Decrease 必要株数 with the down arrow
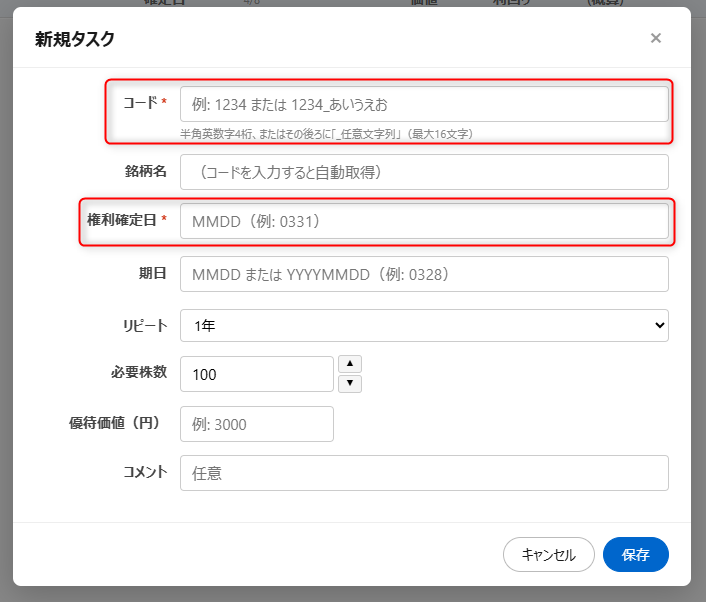Image resolution: width=706 pixels, height=602 pixels. (350, 384)
